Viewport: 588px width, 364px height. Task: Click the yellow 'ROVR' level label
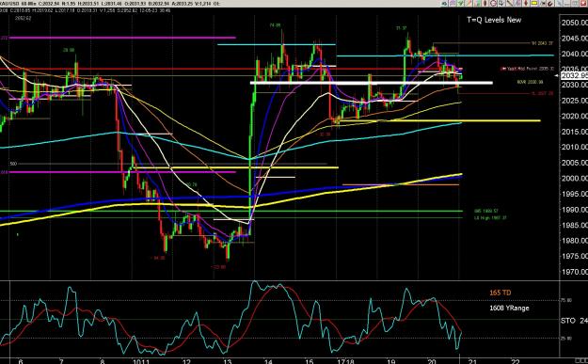tap(530, 82)
